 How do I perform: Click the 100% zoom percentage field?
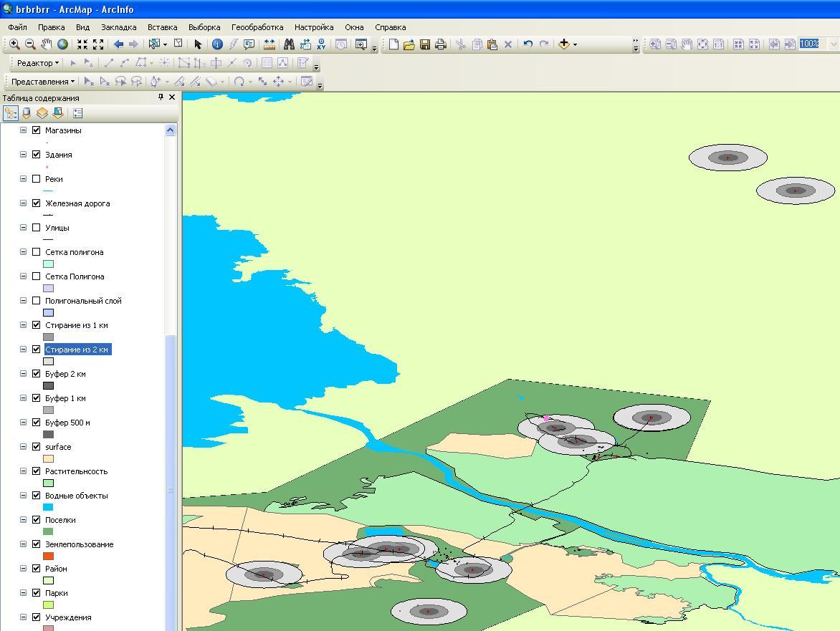pos(810,44)
